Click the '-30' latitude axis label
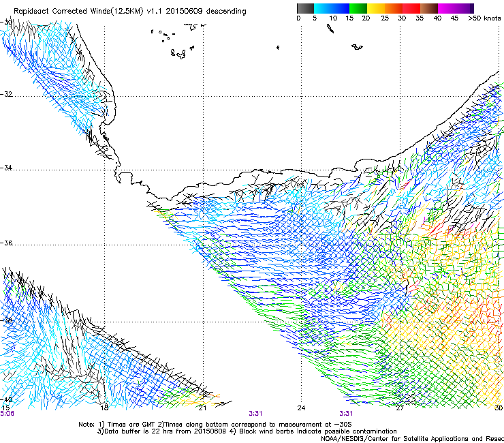Screen dimensions: 504x443 point(6,22)
